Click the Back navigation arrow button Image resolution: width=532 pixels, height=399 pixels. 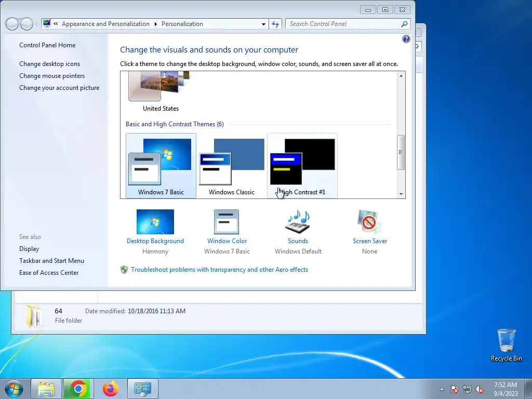tap(12, 24)
